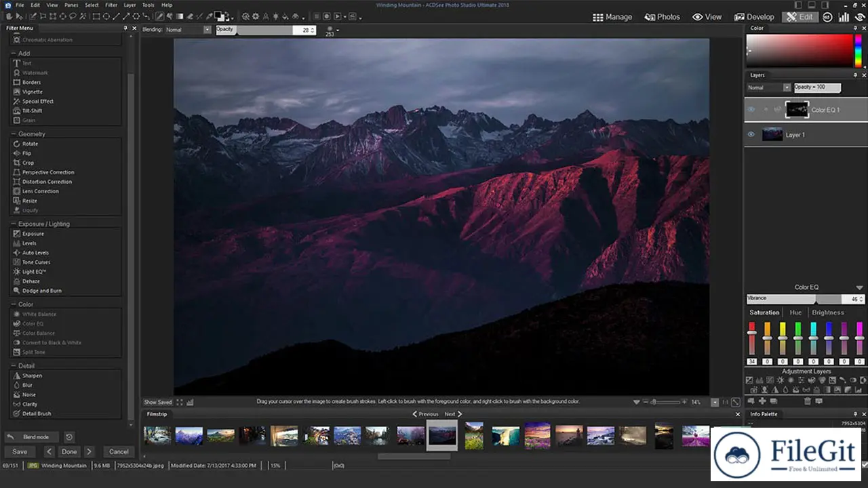Select the lasso selection tool
The height and width of the screenshot is (488, 868).
[73, 16]
